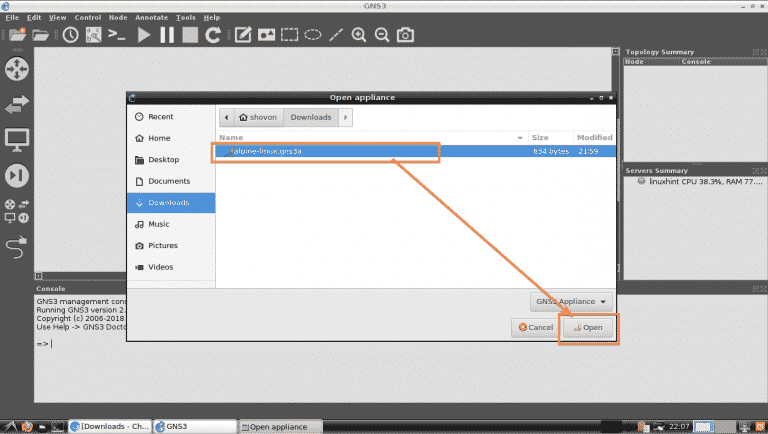Go to Recent in dialog sidebar
The height and width of the screenshot is (434, 768).
click(171, 117)
